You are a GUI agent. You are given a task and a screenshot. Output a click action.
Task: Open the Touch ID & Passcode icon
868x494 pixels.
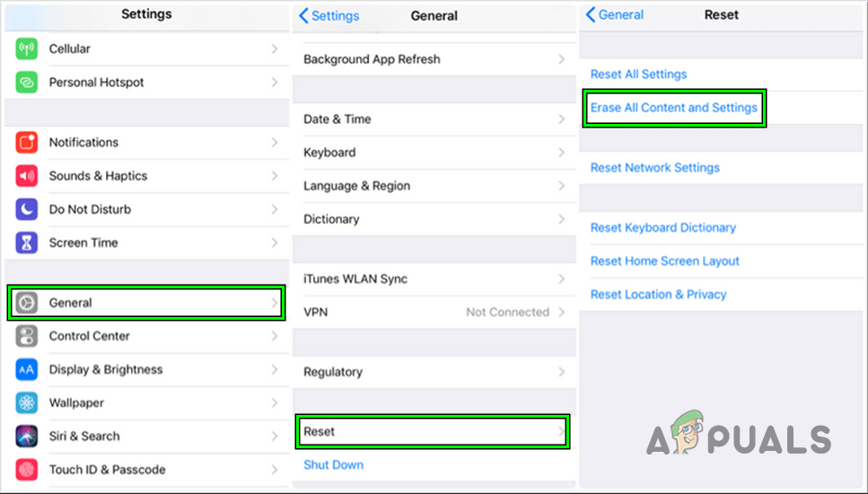pos(27,470)
